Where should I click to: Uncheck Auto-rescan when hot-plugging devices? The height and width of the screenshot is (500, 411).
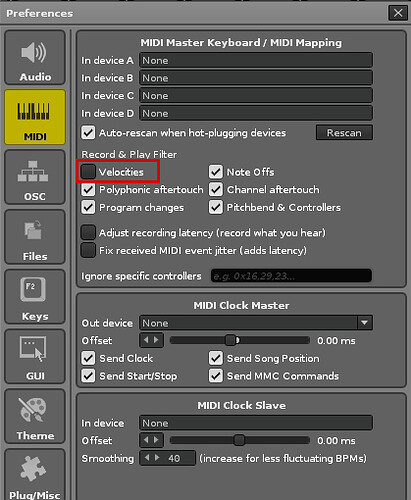pyautogui.click(x=88, y=133)
